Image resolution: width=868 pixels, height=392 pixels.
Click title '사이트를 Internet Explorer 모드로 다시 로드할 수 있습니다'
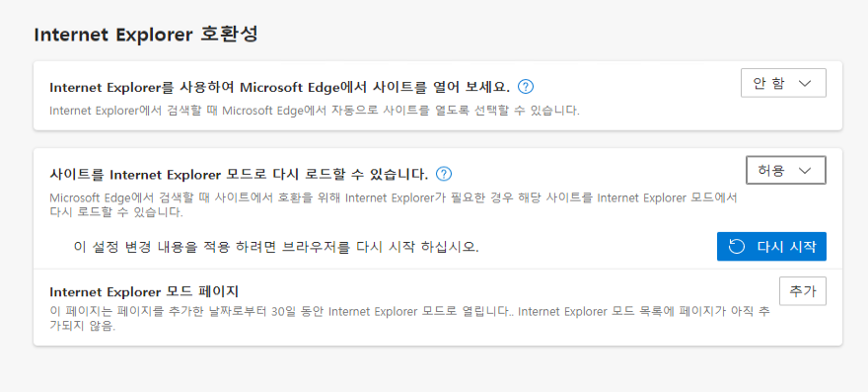click(239, 175)
